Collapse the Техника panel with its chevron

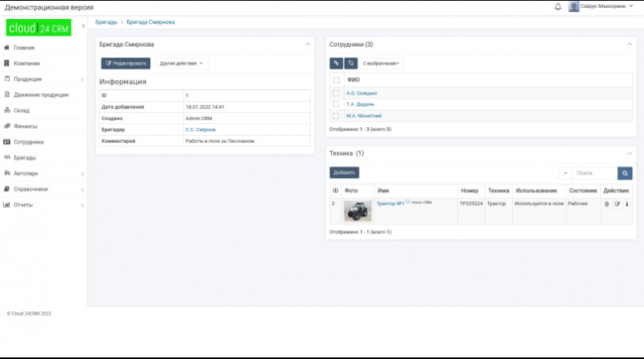point(630,153)
